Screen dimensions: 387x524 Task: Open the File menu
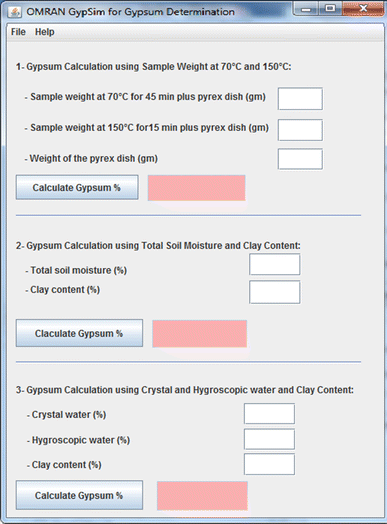tap(18, 32)
